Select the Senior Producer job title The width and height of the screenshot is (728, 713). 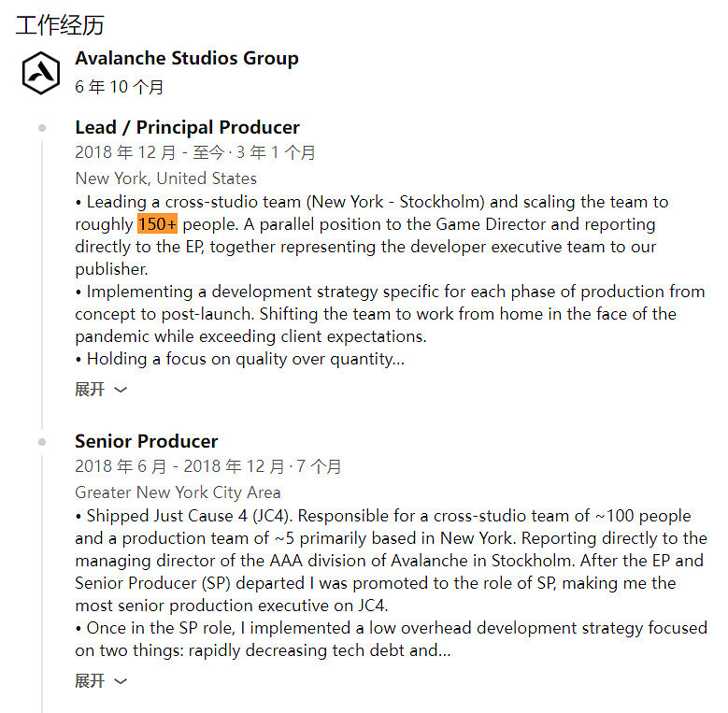click(146, 441)
